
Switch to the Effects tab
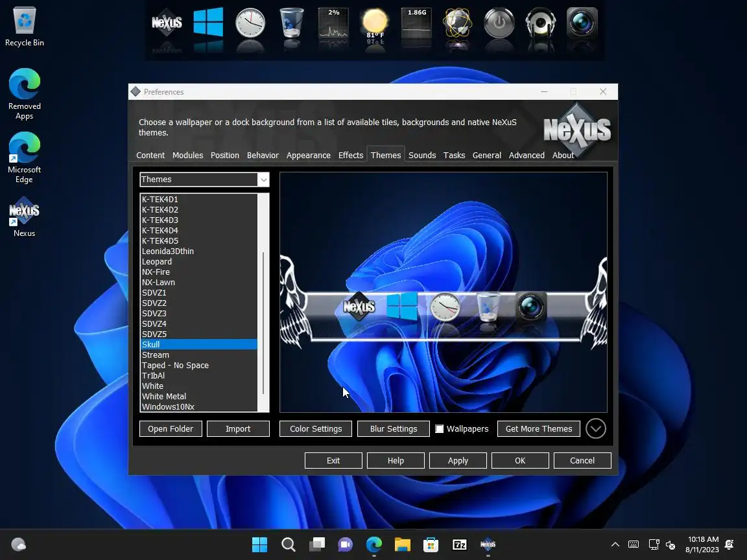[x=351, y=156]
